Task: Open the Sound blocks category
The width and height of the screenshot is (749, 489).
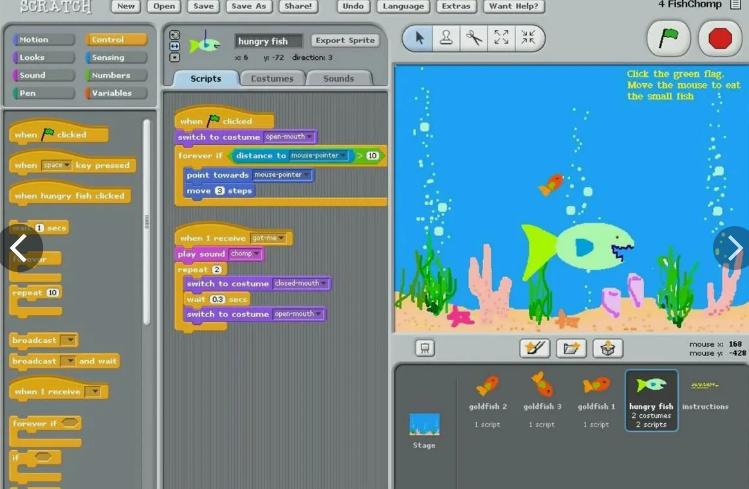Action: click(x=43, y=75)
